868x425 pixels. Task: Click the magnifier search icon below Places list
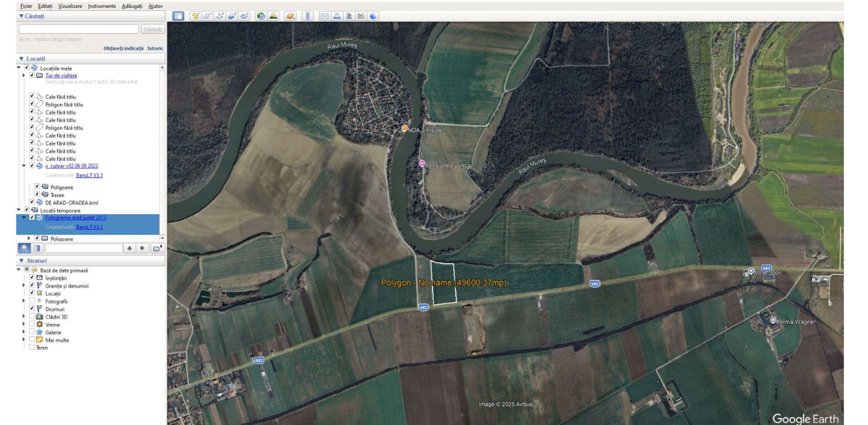coord(24,248)
